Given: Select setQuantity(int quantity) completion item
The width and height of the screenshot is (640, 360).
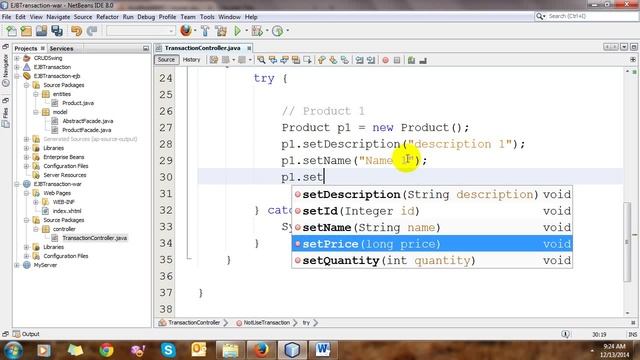Looking at the screenshot, I should click(432, 260).
